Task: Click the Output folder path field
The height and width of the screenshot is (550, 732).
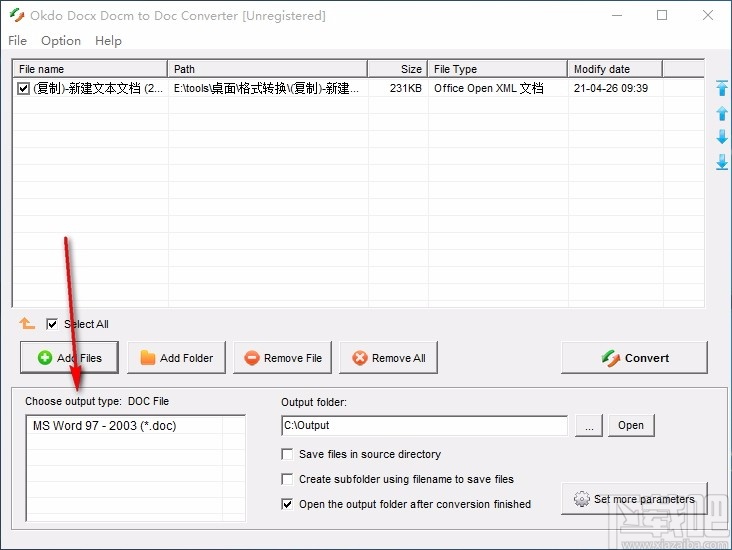Action: click(x=424, y=425)
